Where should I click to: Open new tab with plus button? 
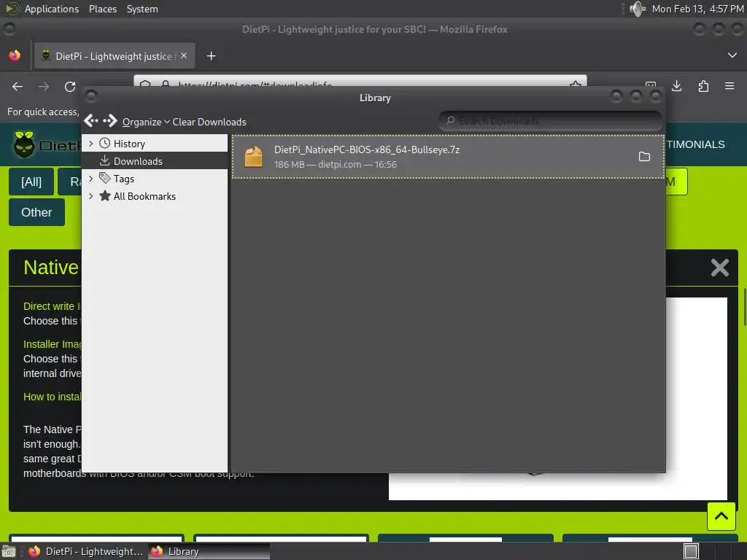pyautogui.click(x=211, y=56)
